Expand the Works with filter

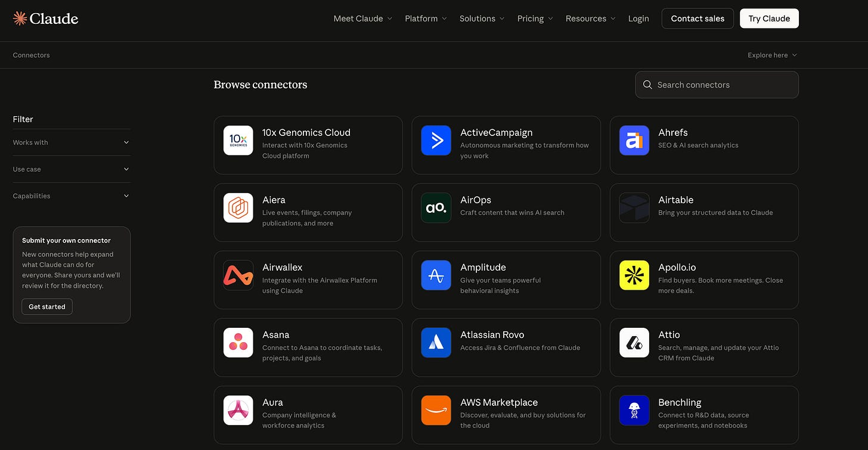tap(72, 142)
